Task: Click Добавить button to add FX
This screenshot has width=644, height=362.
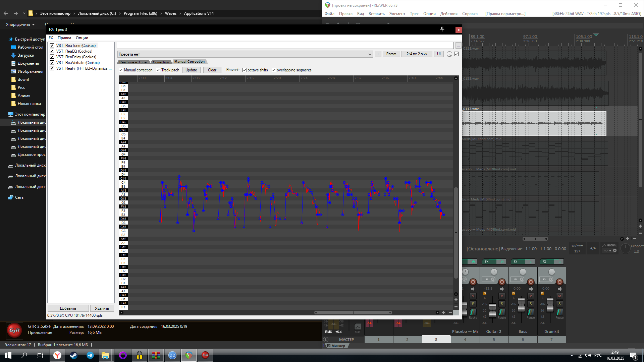Action: tap(68, 308)
